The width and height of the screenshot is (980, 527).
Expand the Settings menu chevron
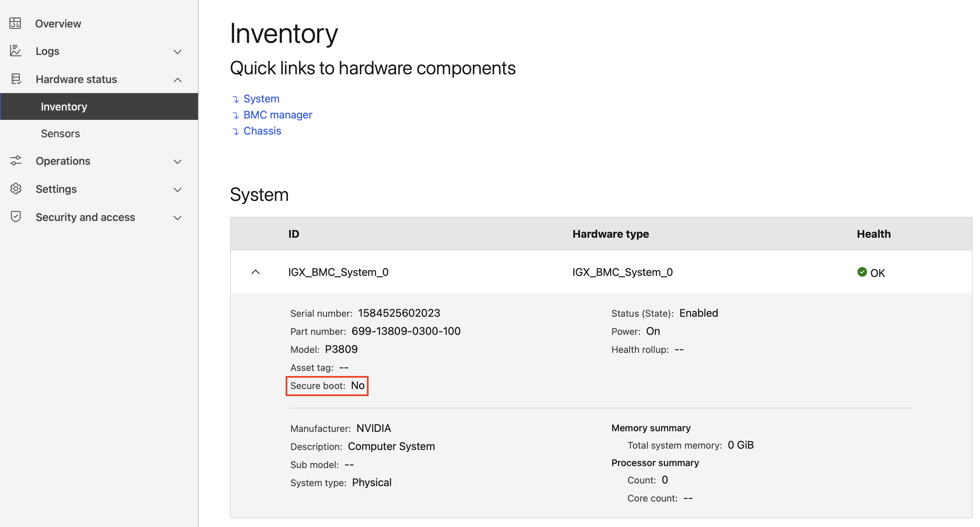177,190
